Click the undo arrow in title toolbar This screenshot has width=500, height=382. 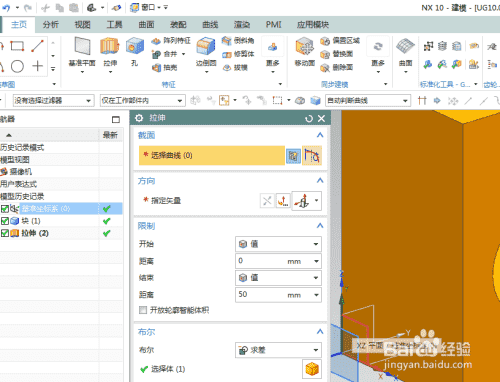pyautogui.click(x=6, y=7)
